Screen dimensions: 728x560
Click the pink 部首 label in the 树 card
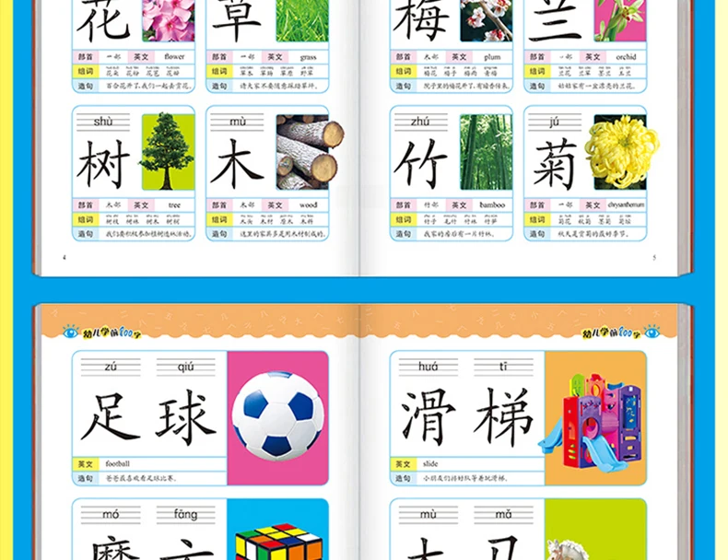click(x=86, y=205)
